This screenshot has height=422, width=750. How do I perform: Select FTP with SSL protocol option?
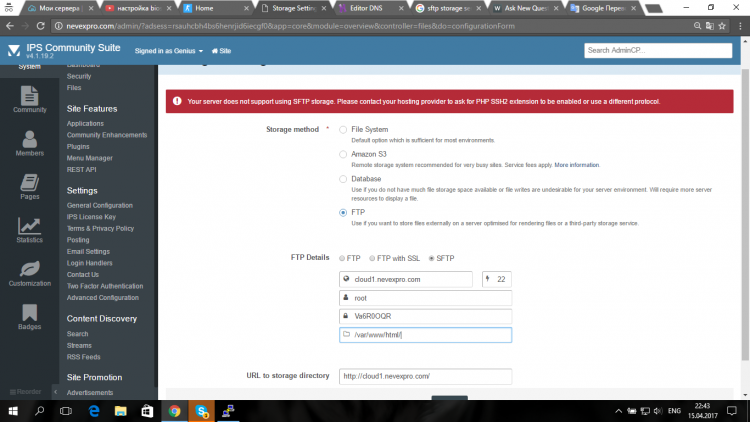click(x=372, y=258)
